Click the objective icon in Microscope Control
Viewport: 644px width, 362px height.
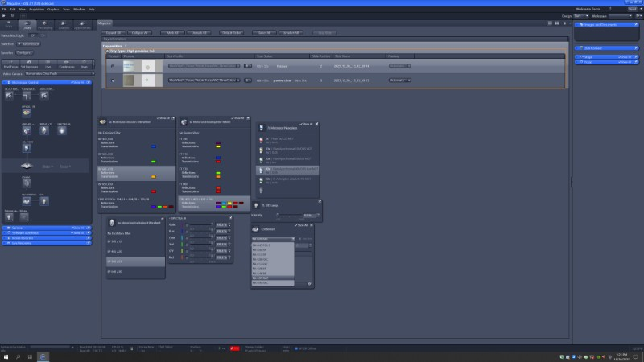(x=27, y=147)
